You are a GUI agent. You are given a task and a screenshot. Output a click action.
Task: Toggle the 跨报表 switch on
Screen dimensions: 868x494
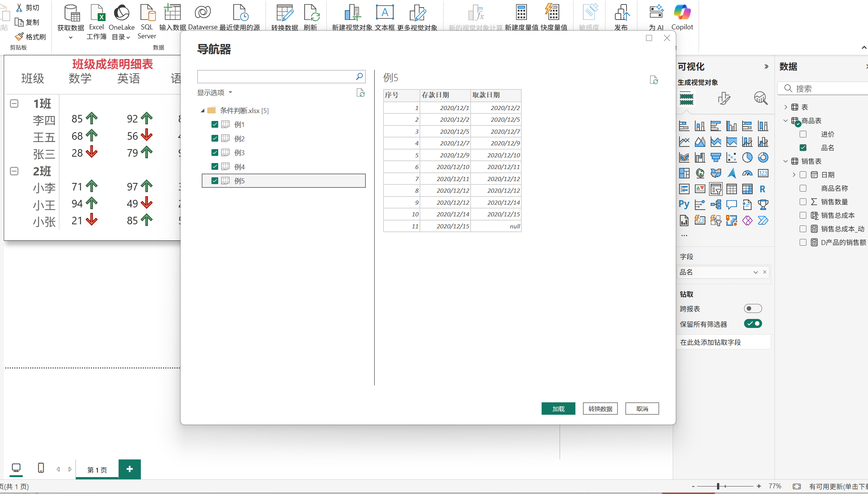click(x=753, y=308)
